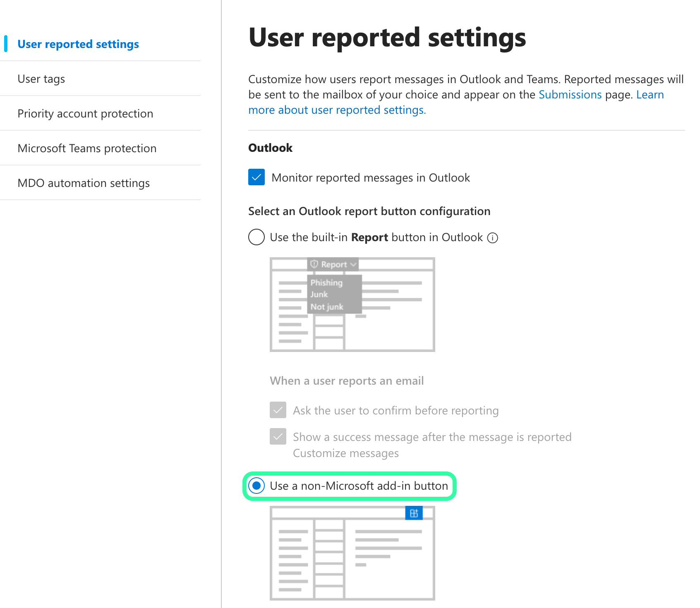Navigate to MDO automation settings

(84, 183)
